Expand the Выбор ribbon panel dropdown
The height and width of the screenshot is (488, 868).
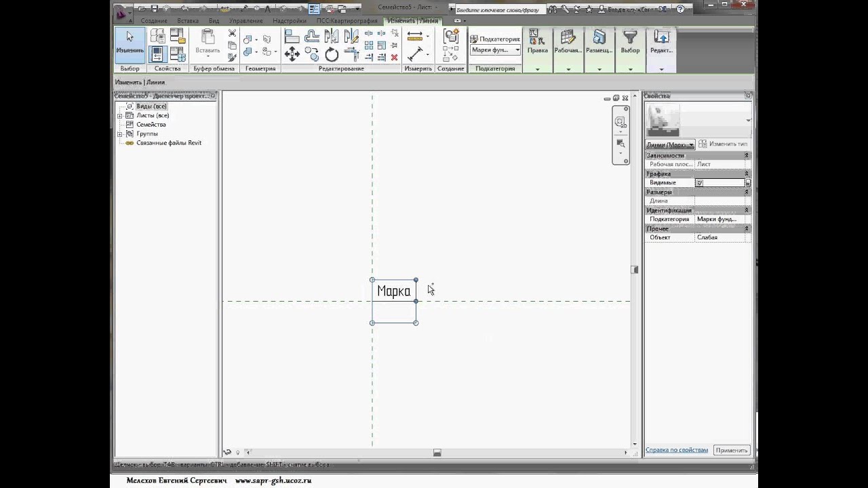[x=630, y=69]
